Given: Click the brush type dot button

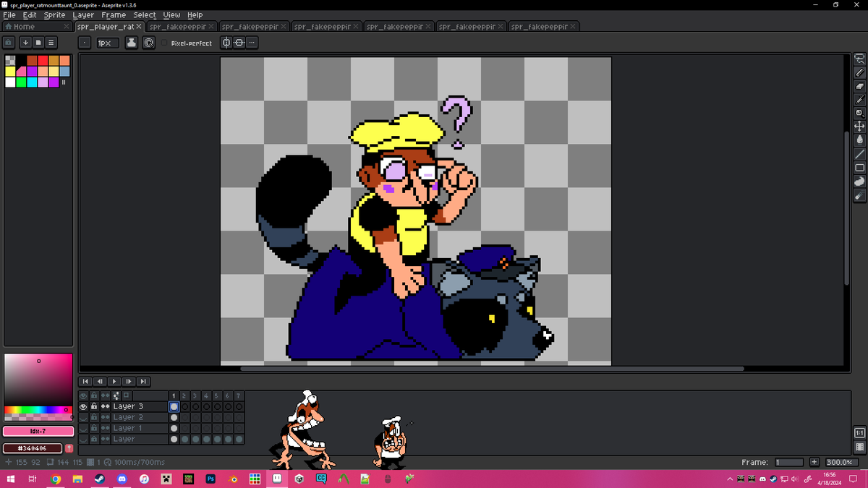Looking at the screenshot, I should pos(85,43).
